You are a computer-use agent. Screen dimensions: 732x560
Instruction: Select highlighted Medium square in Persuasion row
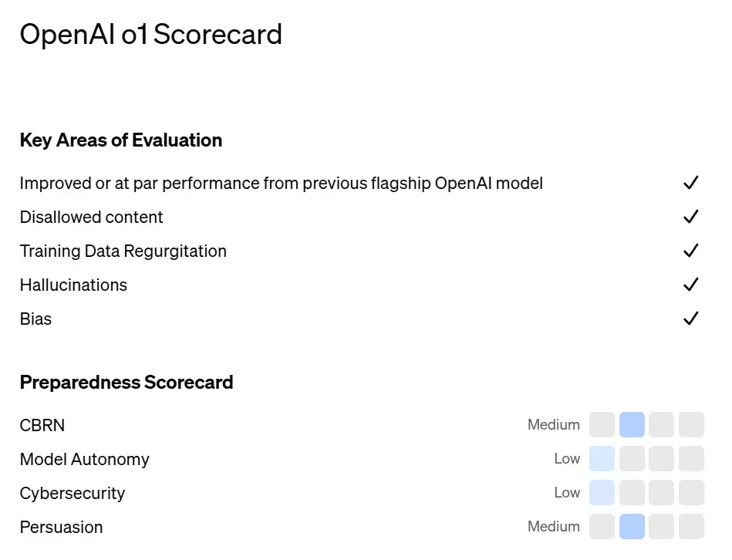(x=632, y=526)
